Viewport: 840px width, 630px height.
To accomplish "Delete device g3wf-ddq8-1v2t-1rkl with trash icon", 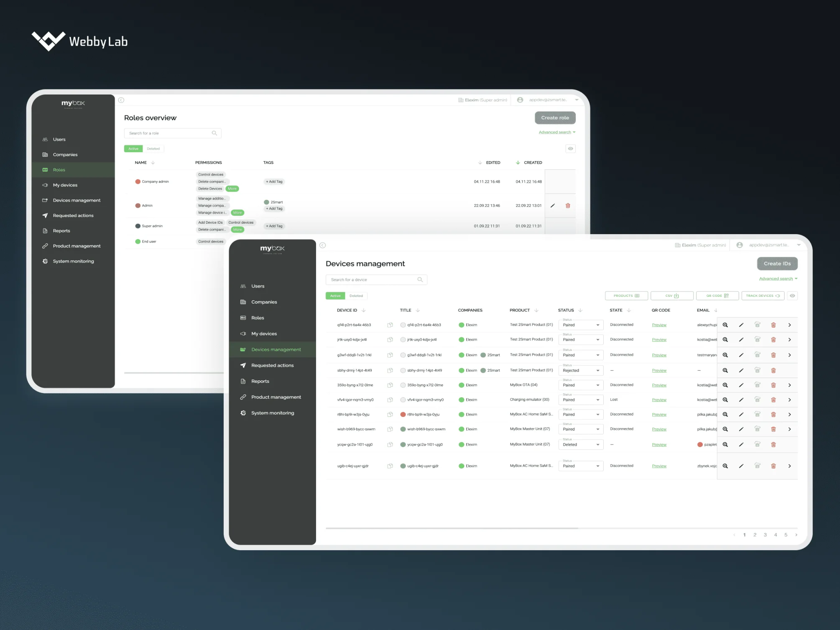I will click(x=774, y=355).
